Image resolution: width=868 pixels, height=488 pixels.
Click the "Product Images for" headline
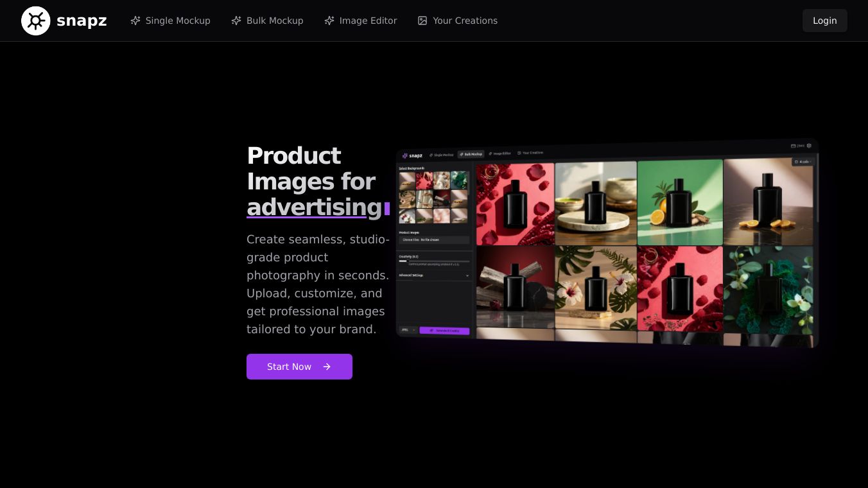[311, 168]
